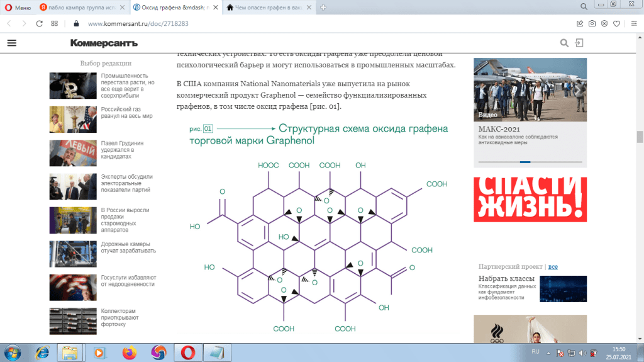
Task: Bookmark page with heart icon
Action: (x=616, y=23)
